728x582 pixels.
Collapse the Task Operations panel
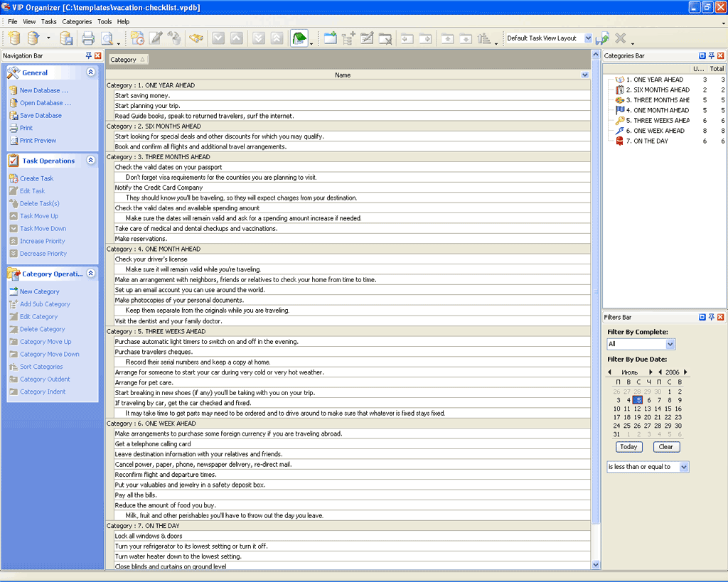(x=90, y=161)
